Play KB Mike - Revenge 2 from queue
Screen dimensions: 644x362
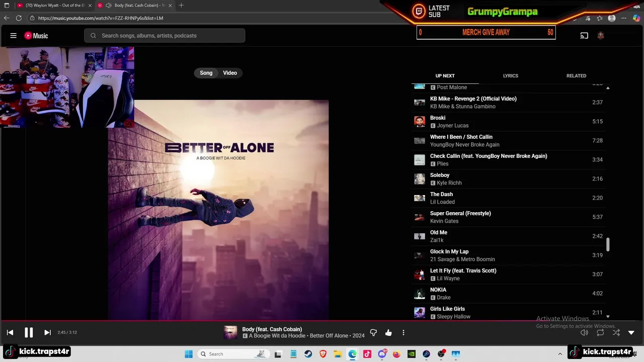click(x=508, y=102)
